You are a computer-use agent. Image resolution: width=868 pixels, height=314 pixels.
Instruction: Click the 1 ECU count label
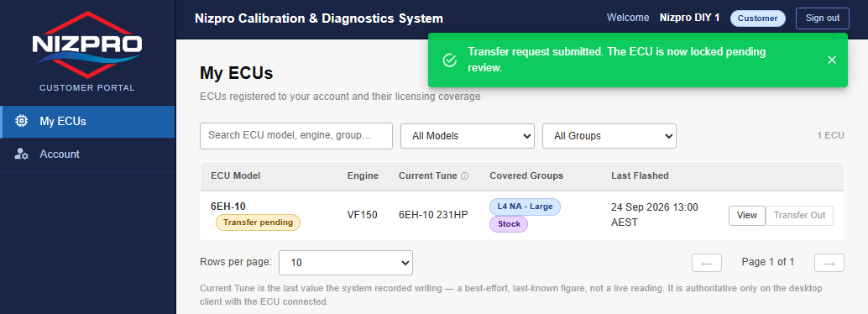831,136
